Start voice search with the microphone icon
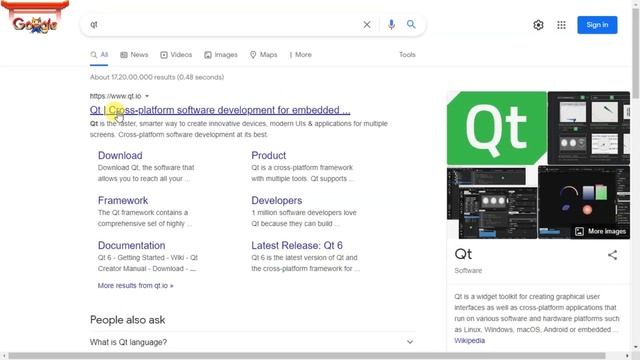 391,24
